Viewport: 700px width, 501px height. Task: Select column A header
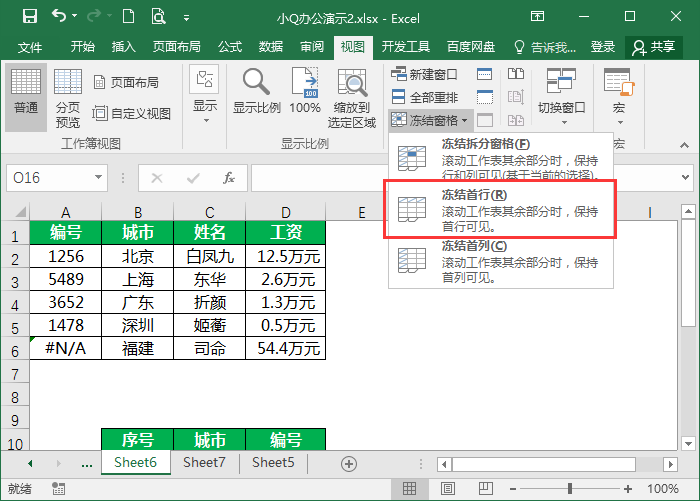click(65, 212)
